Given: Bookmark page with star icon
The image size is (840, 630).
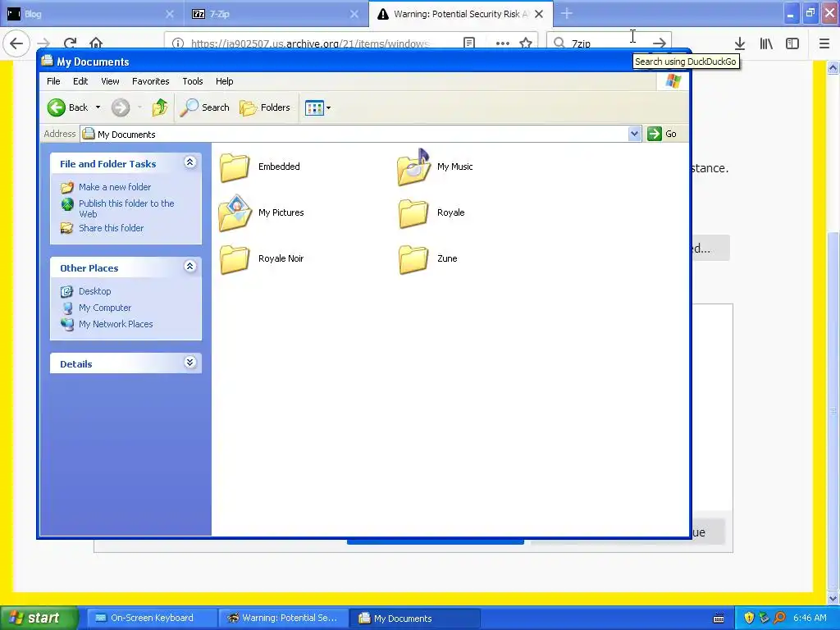Looking at the screenshot, I should click(x=526, y=43).
